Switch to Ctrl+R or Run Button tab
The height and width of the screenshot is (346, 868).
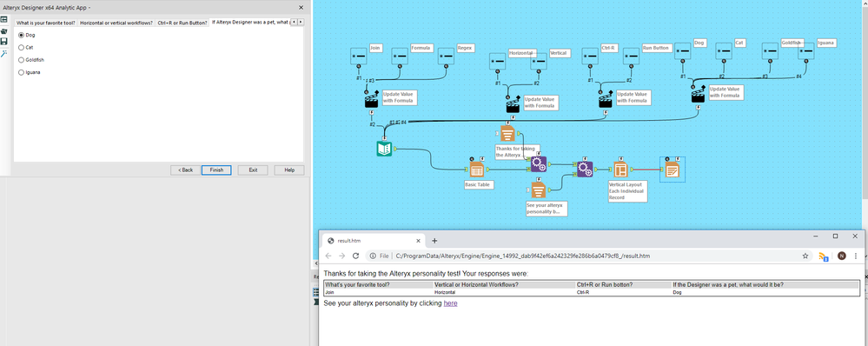click(182, 23)
